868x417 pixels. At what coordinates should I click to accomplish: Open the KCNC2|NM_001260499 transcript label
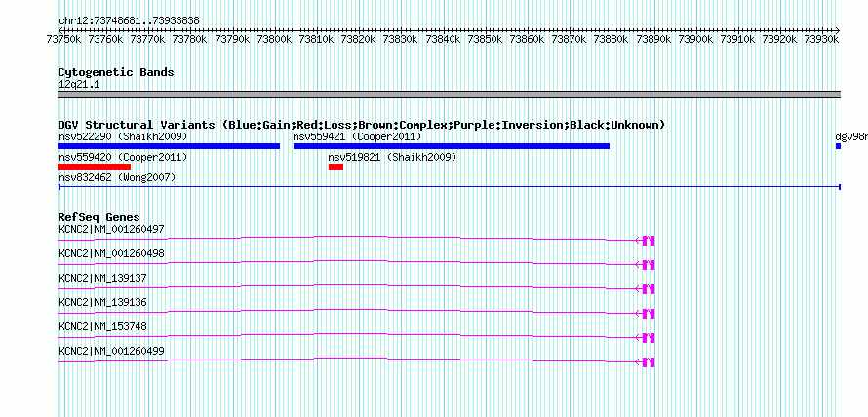coord(111,351)
